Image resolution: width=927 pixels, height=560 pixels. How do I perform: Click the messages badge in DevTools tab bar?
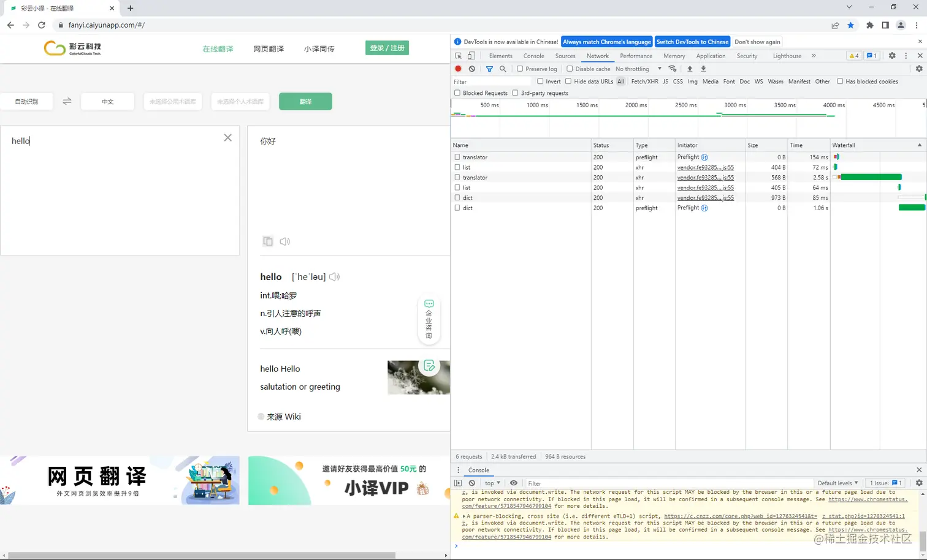871,56
